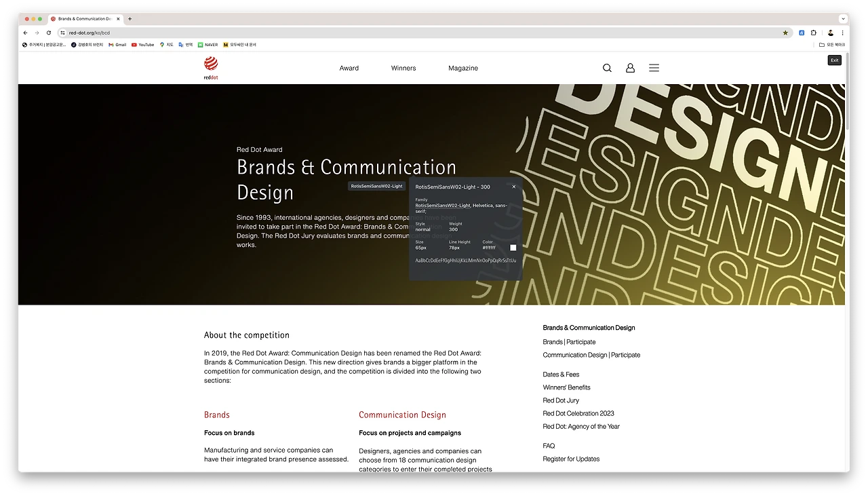Open the hamburger menu icon
The height and width of the screenshot is (496, 868).
(x=654, y=68)
